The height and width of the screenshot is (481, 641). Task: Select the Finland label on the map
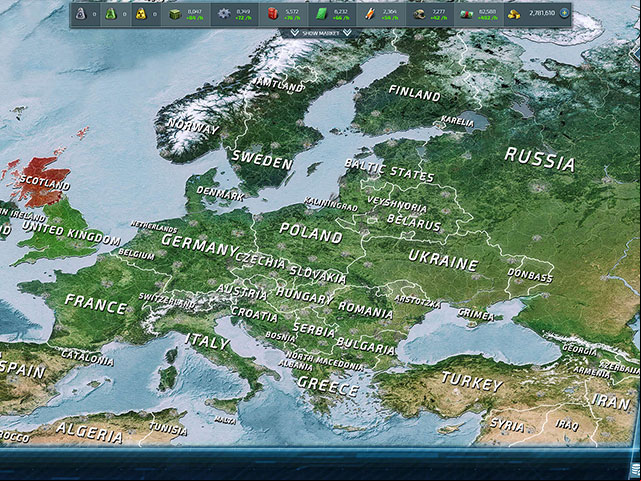click(x=415, y=93)
